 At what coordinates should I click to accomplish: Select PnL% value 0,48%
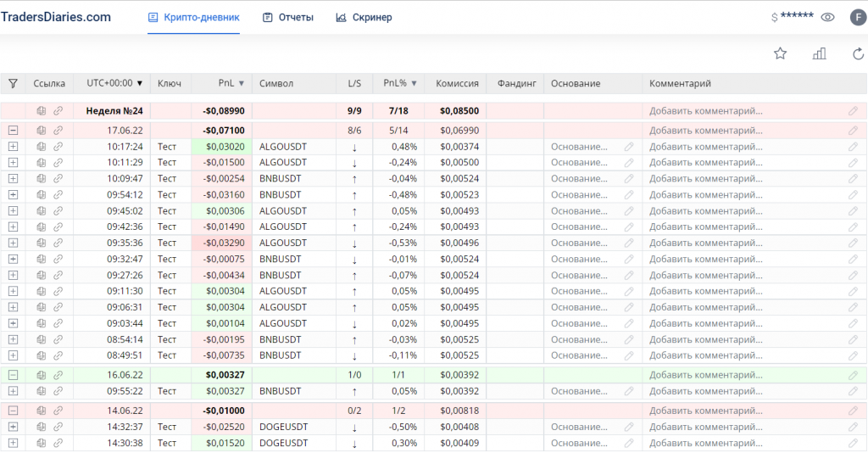coord(404,147)
